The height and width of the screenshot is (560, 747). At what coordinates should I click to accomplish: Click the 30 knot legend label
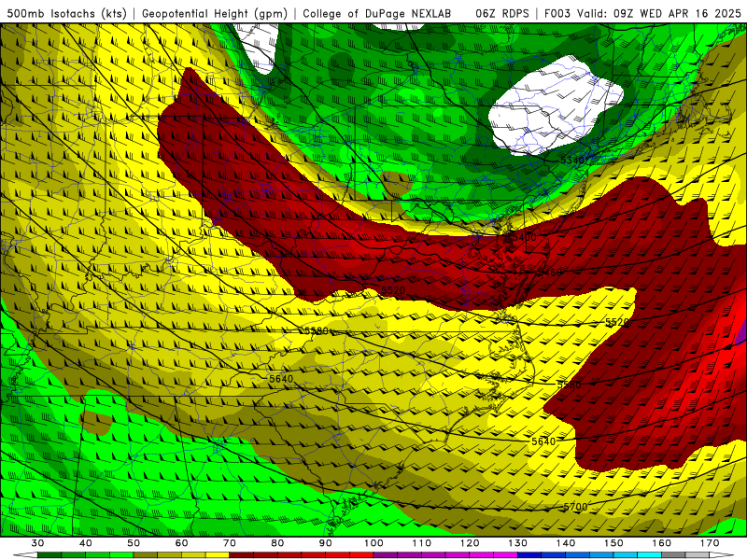[x=37, y=543]
